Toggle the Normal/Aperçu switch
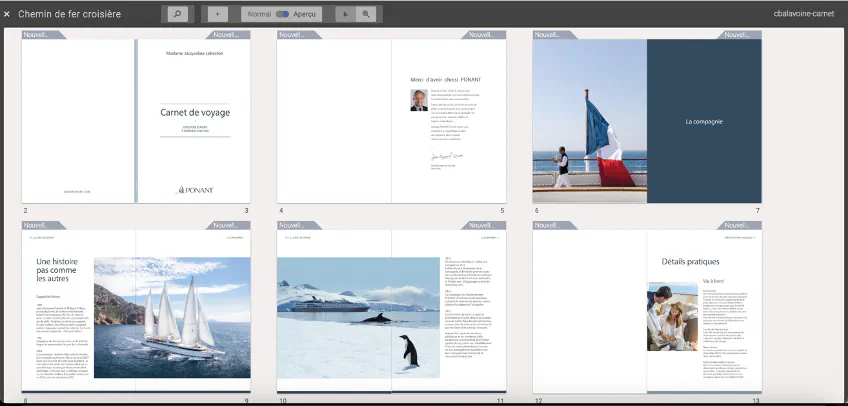 point(282,14)
